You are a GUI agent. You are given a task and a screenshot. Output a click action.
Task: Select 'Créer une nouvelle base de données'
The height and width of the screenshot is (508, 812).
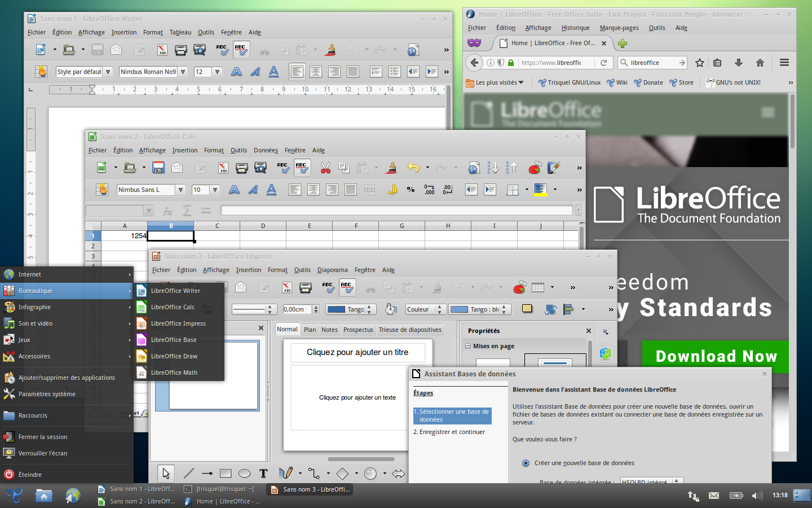526,463
